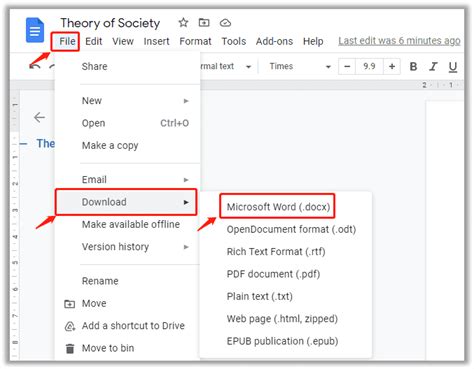Screen dimensions: 474x369
Task: Apply italic formatting with the I icon
Action: [433, 67]
